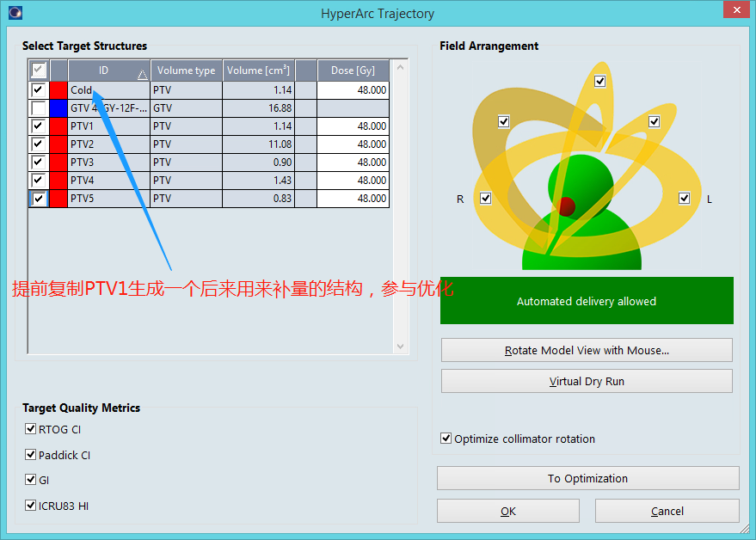
Task: Check the GTV structure row checkbox
Action: 38,108
